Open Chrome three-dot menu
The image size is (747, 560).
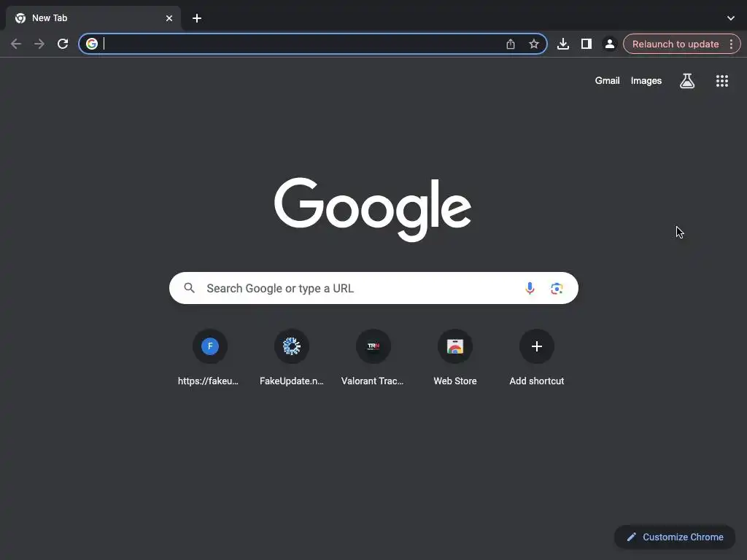[x=731, y=44]
